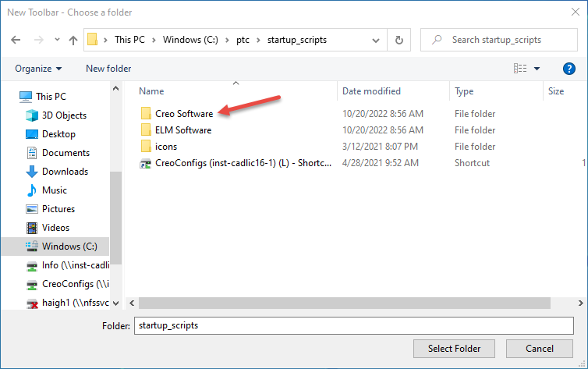Sort files by Date modified column
The width and height of the screenshot is (588, 369).
tap(371, 91)
